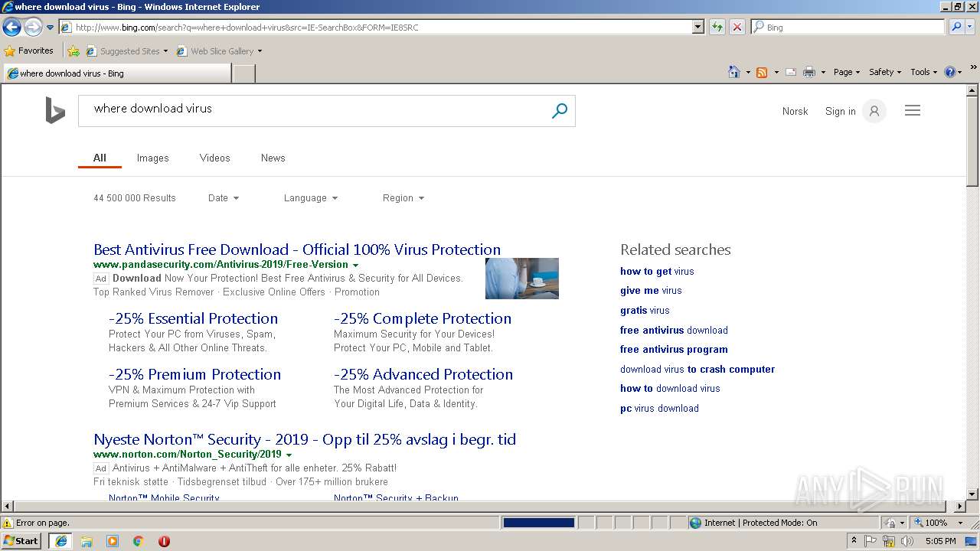980x551 pixels.
Task: Expand pandasecurity.com URL dropdown arrow
Action: pos(355,265)
